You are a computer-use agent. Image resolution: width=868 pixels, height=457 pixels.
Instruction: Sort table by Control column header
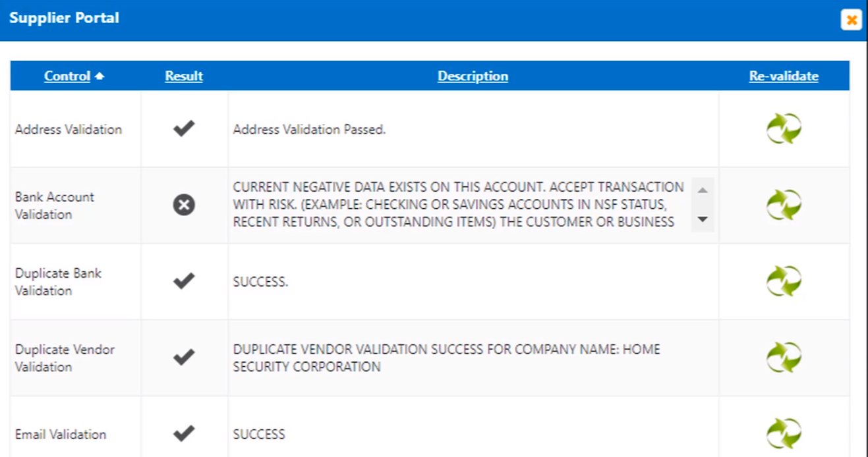click(67, 76)
